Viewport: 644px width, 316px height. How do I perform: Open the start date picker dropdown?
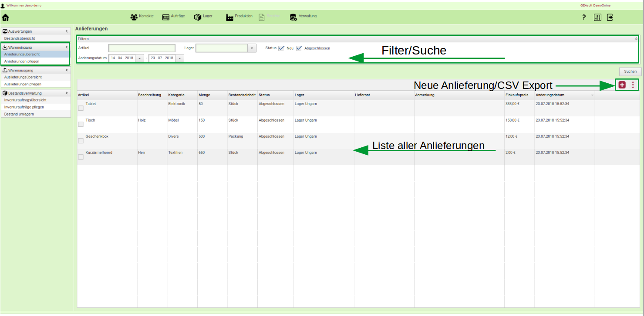tap(139, 58)
